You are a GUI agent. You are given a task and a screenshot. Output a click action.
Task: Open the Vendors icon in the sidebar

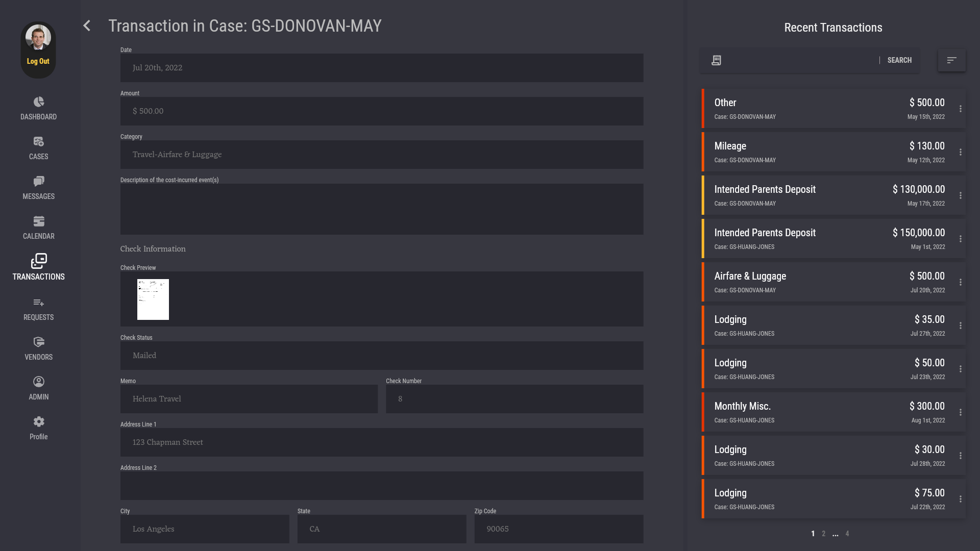[39, 342]
